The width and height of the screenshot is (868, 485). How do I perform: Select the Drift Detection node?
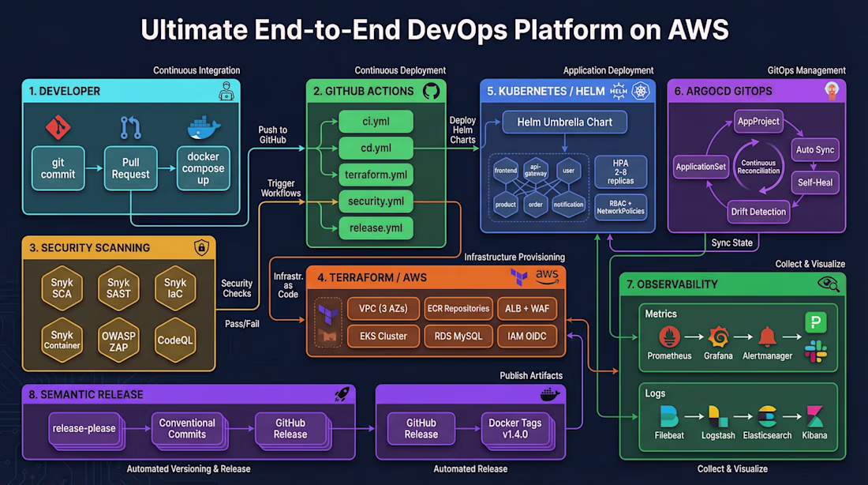[x=758, y=212]
